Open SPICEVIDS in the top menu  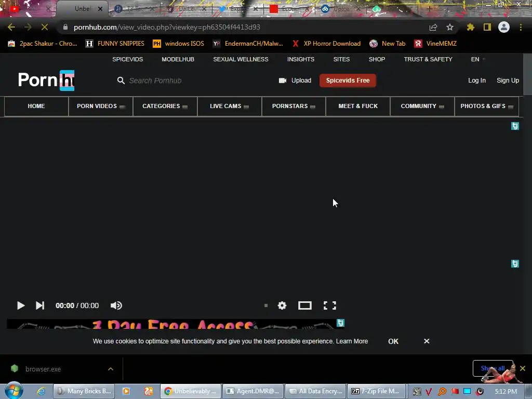click(128, 59)
